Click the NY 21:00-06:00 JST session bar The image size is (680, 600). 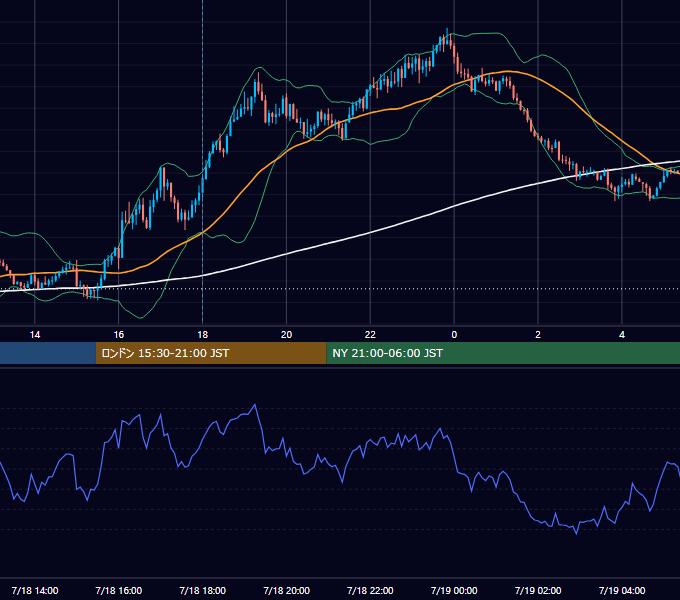point(503,353)
